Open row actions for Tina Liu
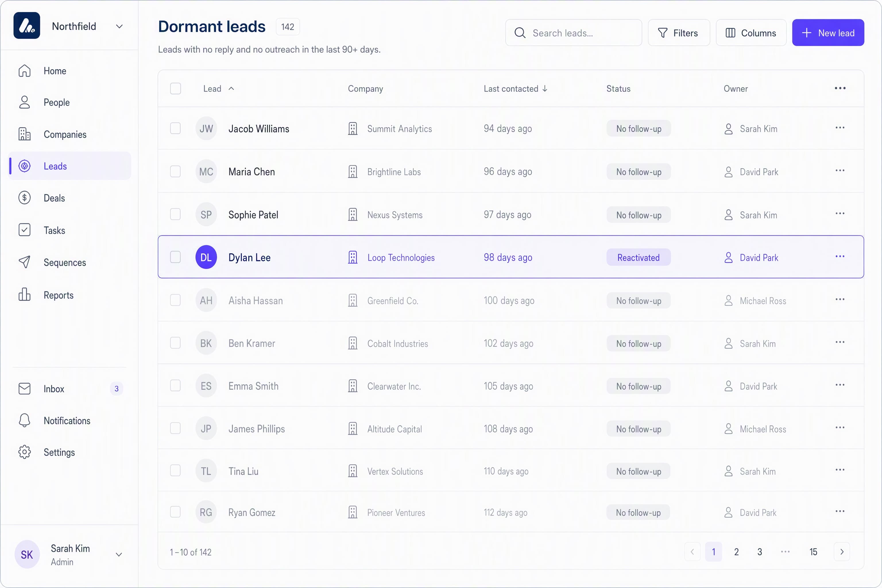This screenshot has height=588, width=882. tap(840, 471)
